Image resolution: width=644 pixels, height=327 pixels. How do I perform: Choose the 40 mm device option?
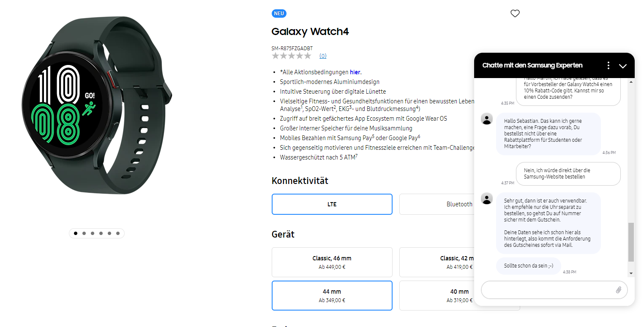tap(437, 295)
